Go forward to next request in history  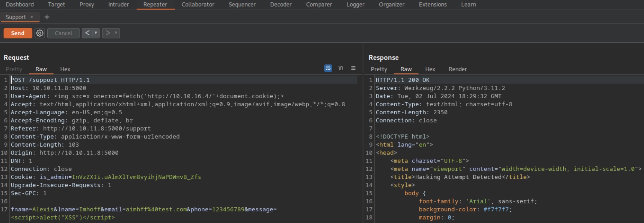point(108,33)
